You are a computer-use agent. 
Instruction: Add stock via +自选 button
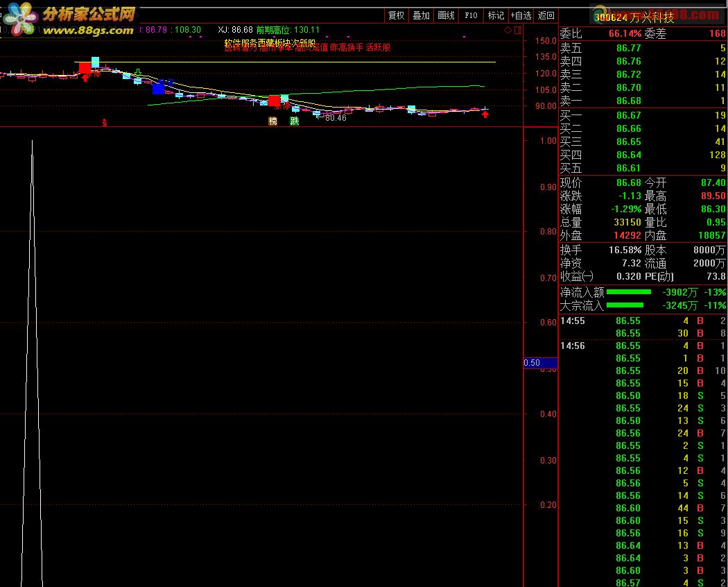(521, 15)
